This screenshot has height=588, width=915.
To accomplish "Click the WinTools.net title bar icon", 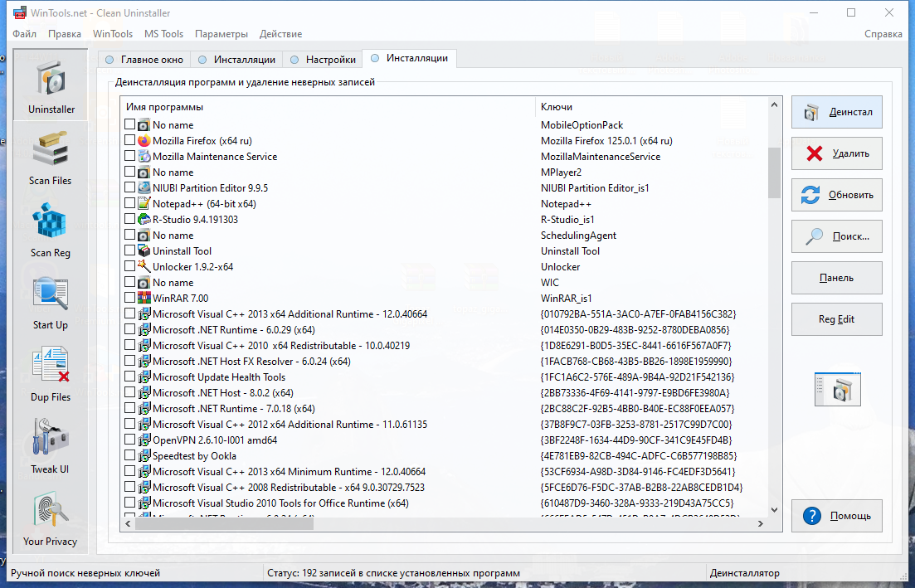I will [x=20, y=12].
